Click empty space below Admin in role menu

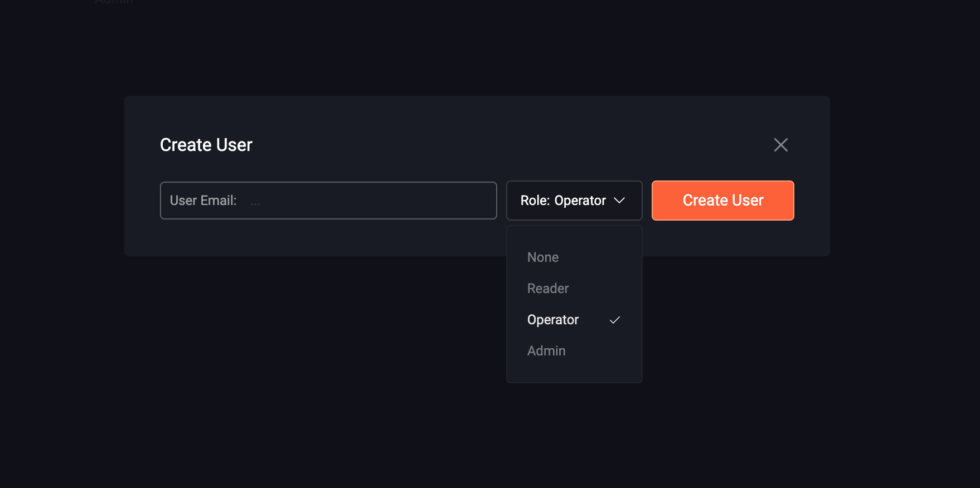(574, 372)
